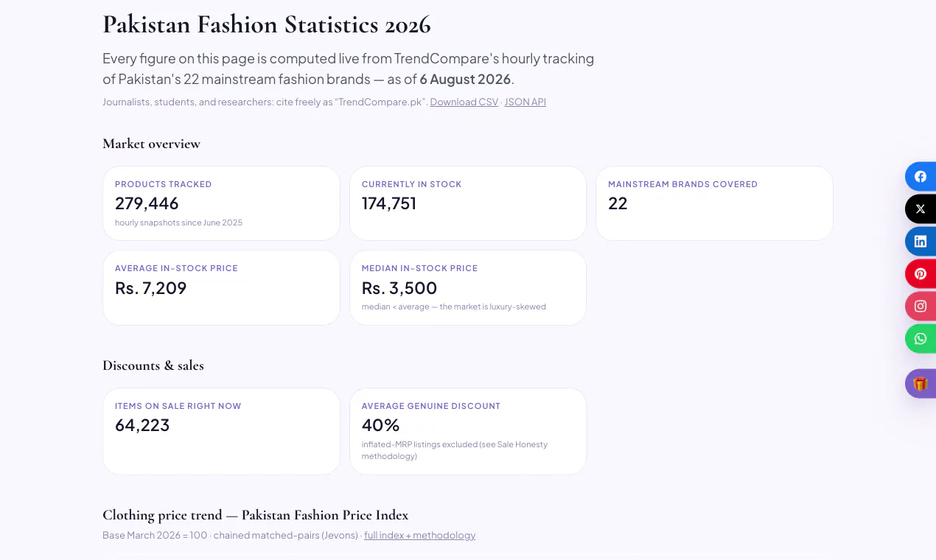Click hourly snapshots since June 2025 note
The width and height of the screenshot is (936, 560).
point(178,223)
